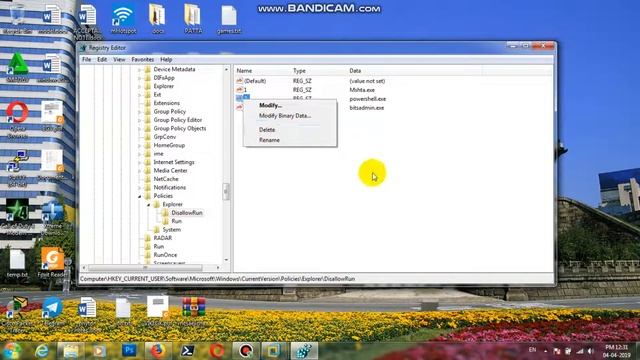Select the Group Policy Objects folder icon
Image resolution: width=640 pixels, height=360 pixels.
click(148, 129)
